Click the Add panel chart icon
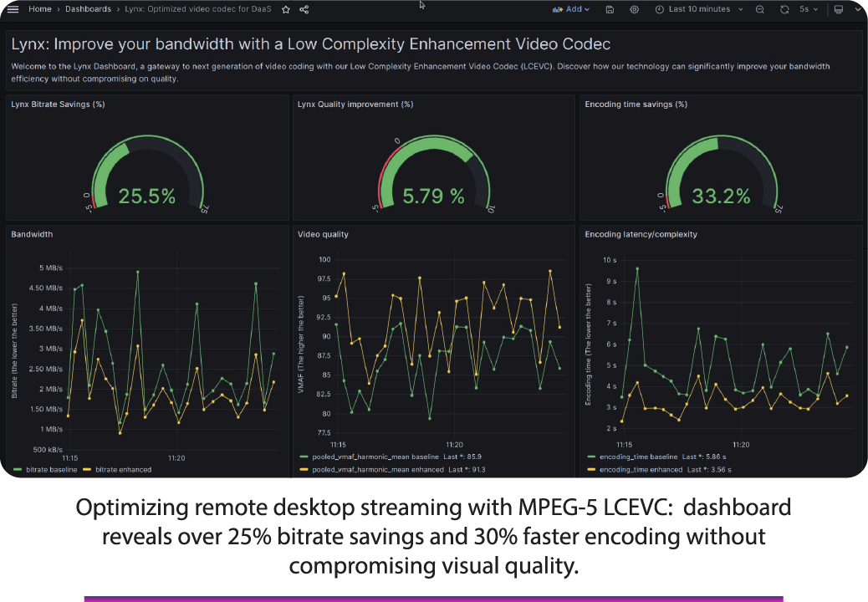Image resolution: width=868 pixels, height=602 pixels. click(x=558, y=10)
